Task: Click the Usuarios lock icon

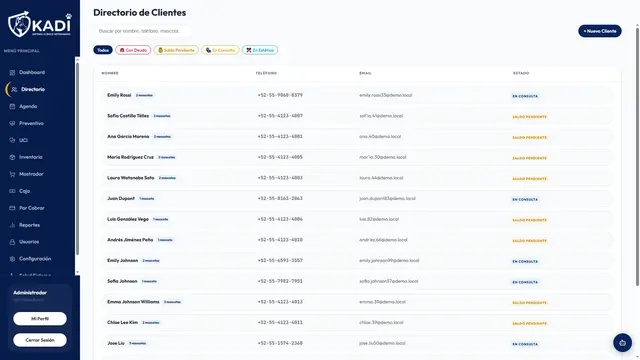Action: (12, 242)
